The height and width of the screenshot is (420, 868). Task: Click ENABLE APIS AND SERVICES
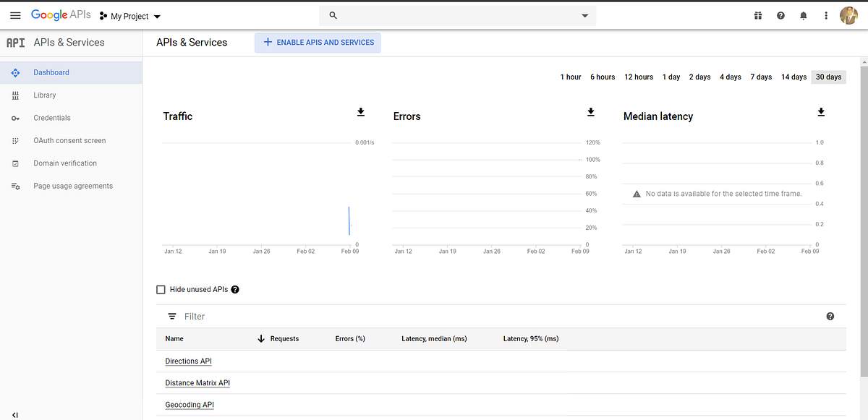[317, 43]
